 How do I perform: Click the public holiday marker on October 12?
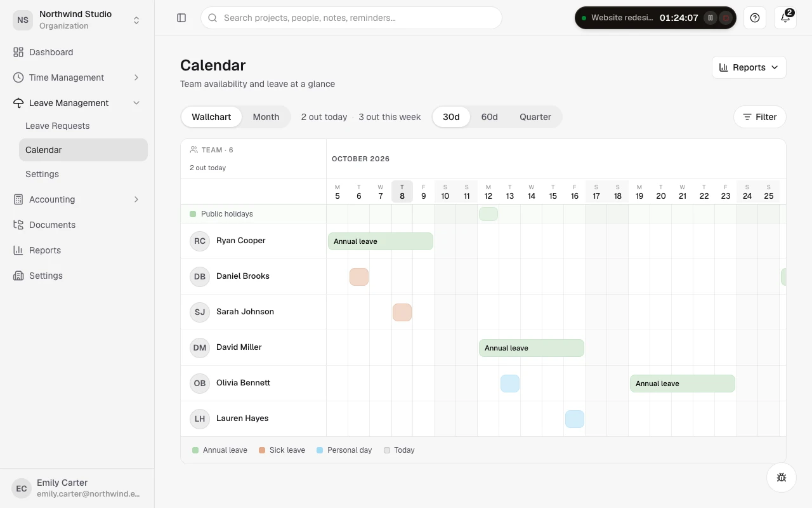[488, 214]
